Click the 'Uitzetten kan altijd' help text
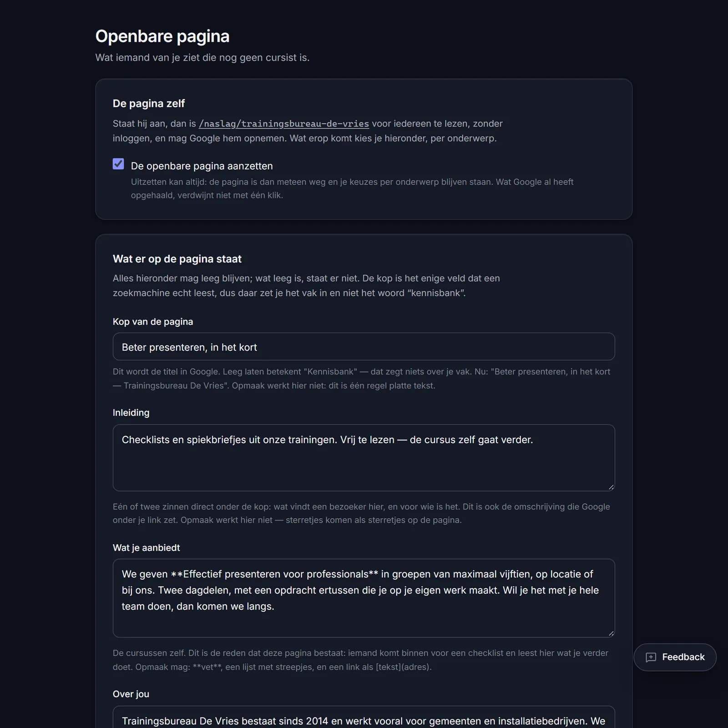Screen dimensions: 728x728 point(352,188)
